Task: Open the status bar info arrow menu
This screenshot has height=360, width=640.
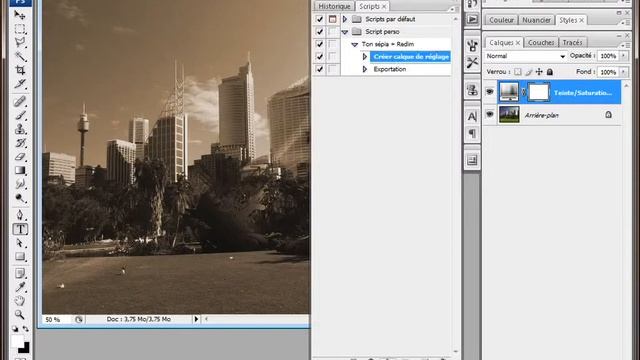Action: tap(196, 319)
